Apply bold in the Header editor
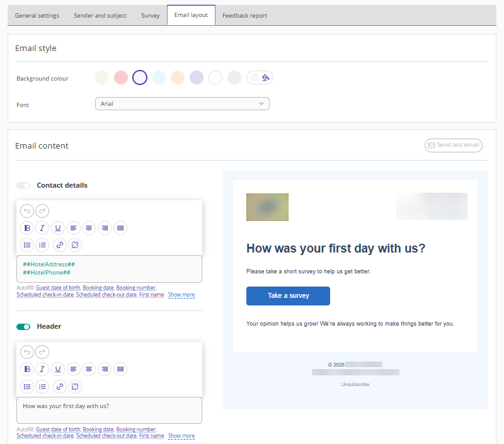The width and height of the screenshot is (504, 444). pos(27,369)
